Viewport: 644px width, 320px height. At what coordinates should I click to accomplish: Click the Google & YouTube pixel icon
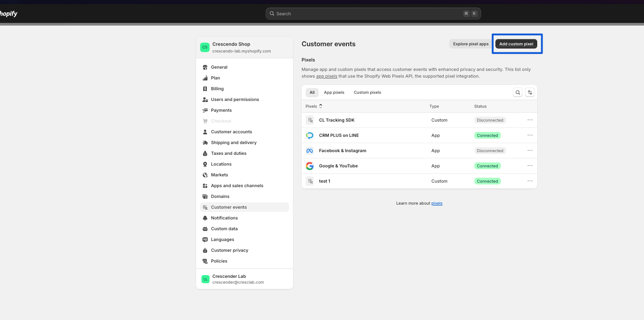(310, 166)
